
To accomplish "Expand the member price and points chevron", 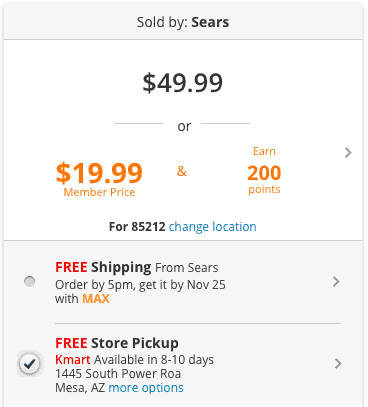I will [x=348, y=153].
